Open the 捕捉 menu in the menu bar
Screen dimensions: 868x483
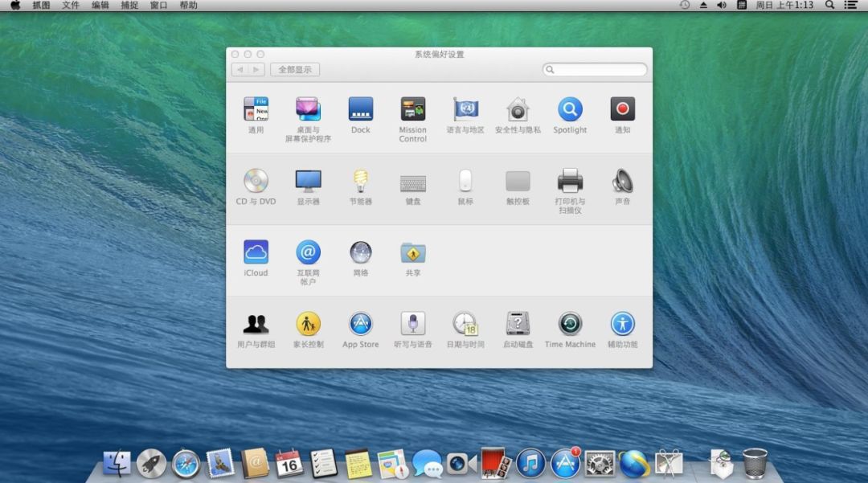pyautogui.click(x=129, y=5)
